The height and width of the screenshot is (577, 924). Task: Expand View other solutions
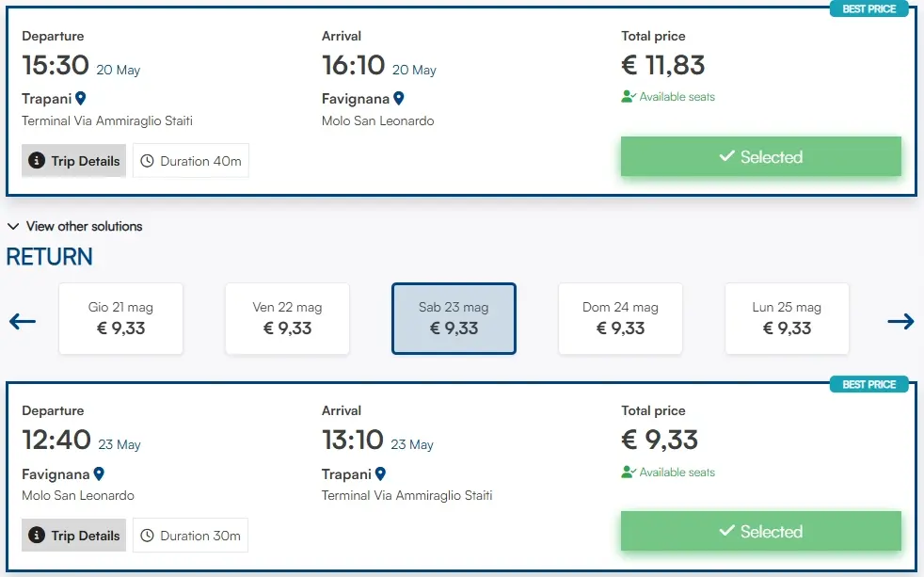84,226
